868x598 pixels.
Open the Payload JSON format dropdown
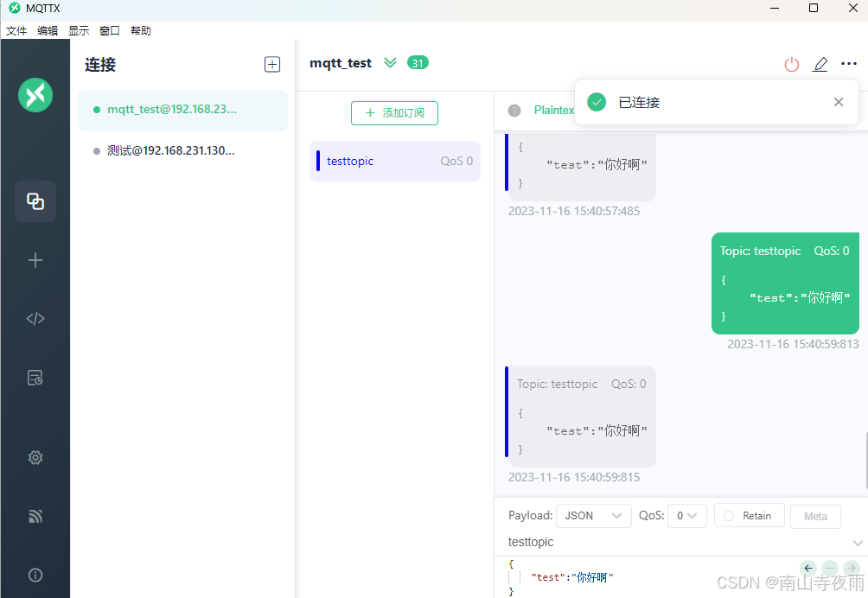(593, 516)
